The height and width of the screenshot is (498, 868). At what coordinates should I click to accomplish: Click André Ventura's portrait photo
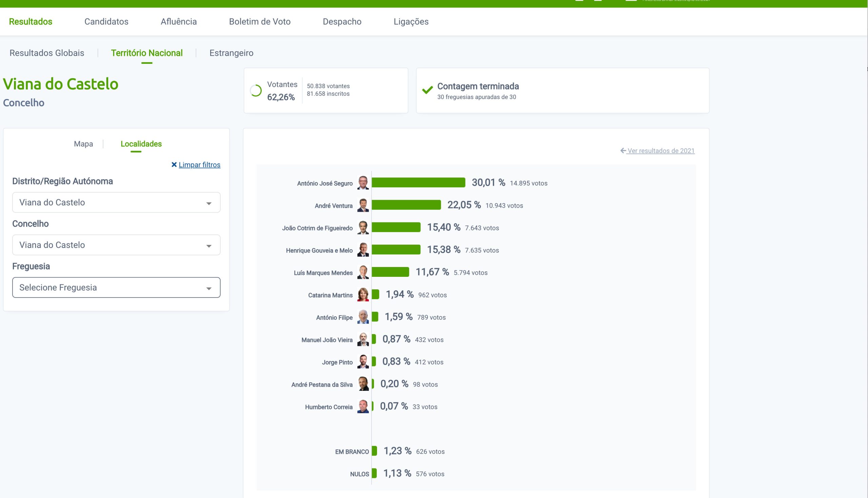point(363,205)
